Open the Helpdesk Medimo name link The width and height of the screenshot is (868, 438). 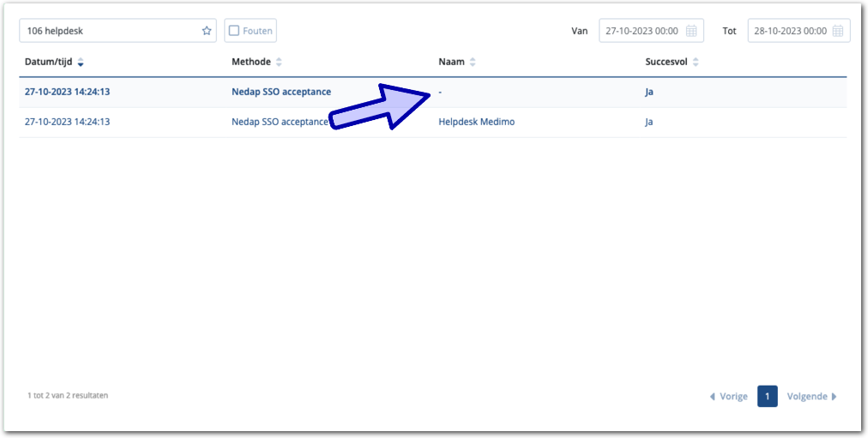476,122
